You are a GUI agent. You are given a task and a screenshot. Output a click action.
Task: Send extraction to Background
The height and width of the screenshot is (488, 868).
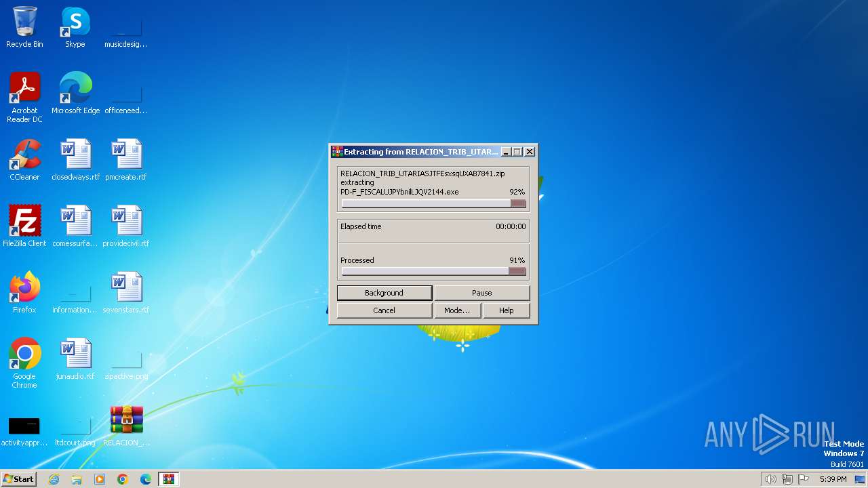coord(384,293)
